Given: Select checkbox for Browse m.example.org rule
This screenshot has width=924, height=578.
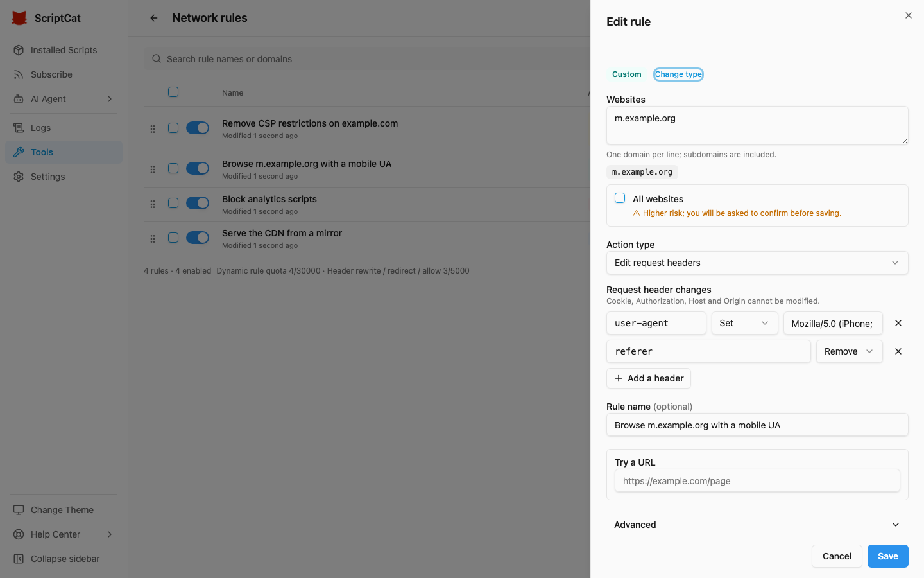Looking at the screenshot, I should click(x=173, y=168).
